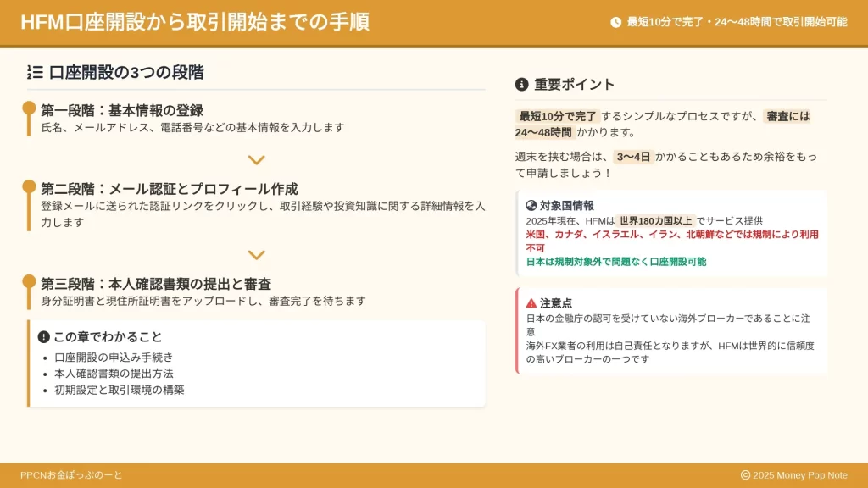Click the copyright icon in the footer

(746, 475)
